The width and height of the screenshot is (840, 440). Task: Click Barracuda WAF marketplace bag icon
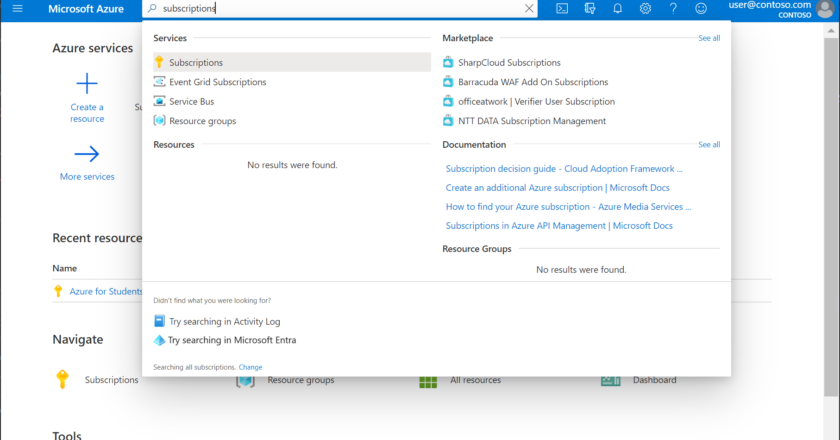point(448,81)
